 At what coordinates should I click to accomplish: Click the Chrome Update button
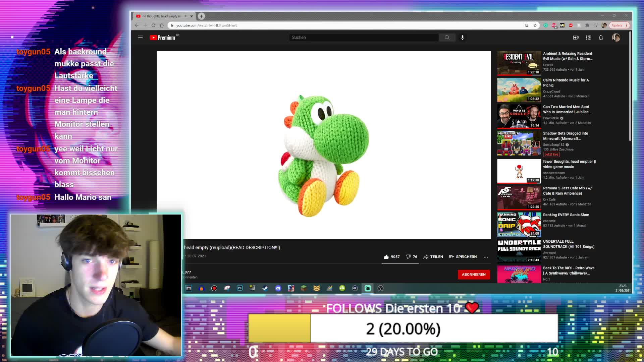(619, 25)
